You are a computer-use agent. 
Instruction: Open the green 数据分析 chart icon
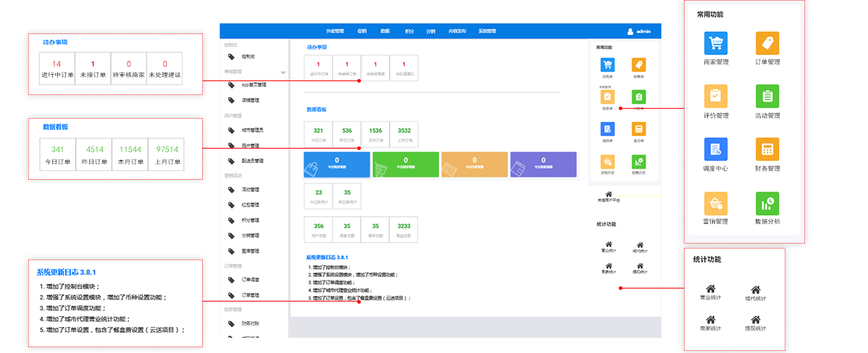click(x=767, y=203)
